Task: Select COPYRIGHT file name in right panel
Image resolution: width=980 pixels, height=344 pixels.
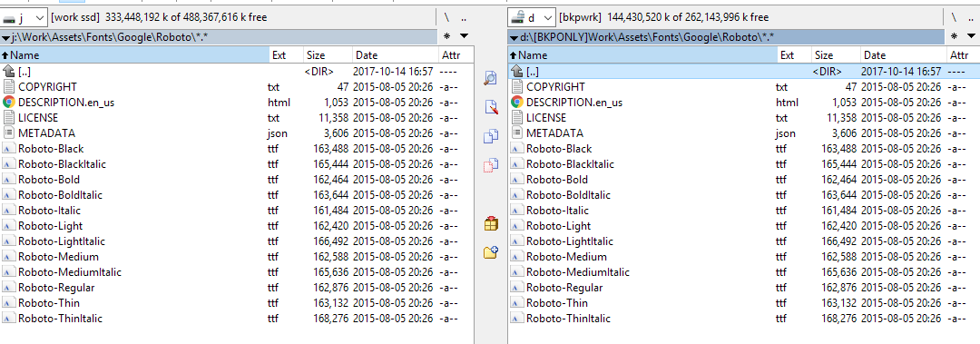Action: pos(555,86)
